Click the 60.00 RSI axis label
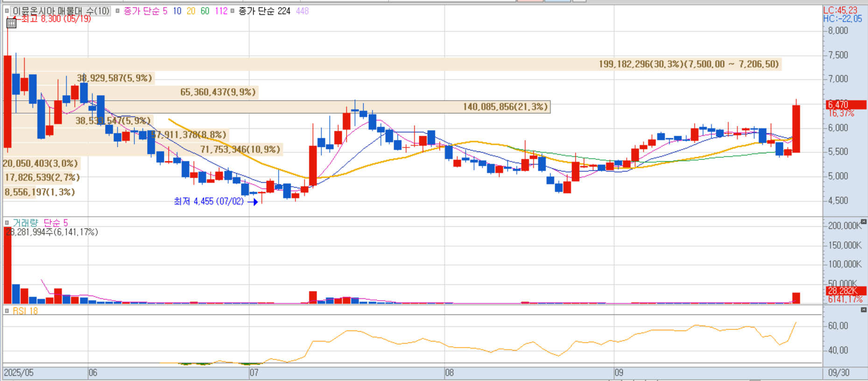This screenshot has height=381, width=868. click(838, 326)
